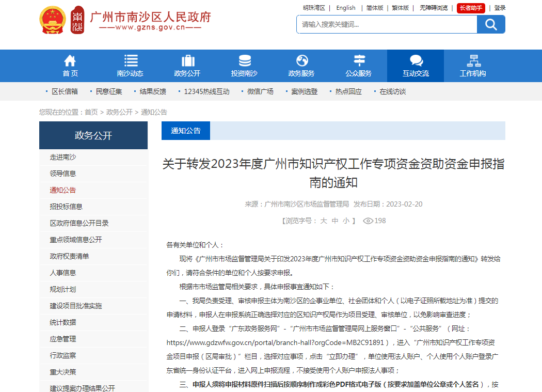This screenshot has height=392, width=542.
Task: Click the 公众服务 signpost icon
Action: click(358, 61)
